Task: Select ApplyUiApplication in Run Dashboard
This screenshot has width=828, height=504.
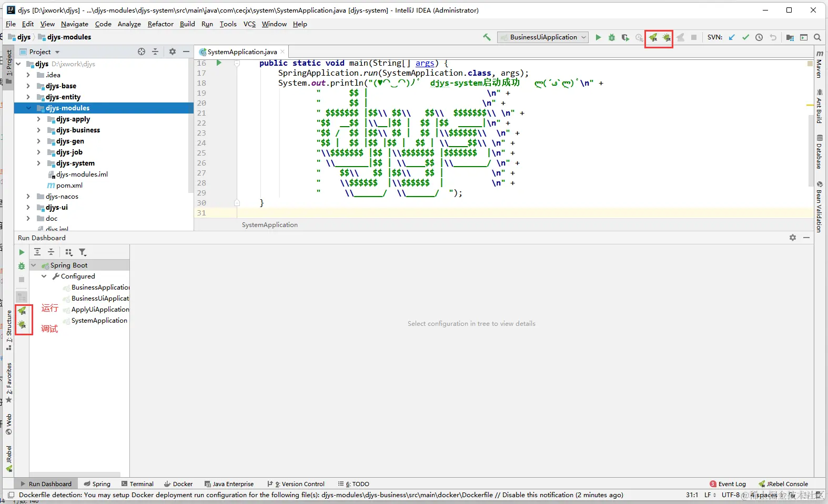Action: [100, 310]
